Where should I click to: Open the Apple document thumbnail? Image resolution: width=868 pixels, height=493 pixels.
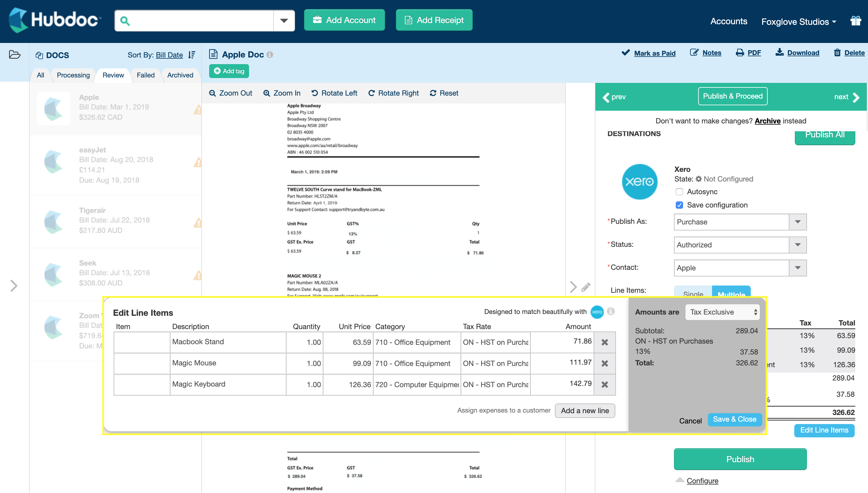(53, 109)
